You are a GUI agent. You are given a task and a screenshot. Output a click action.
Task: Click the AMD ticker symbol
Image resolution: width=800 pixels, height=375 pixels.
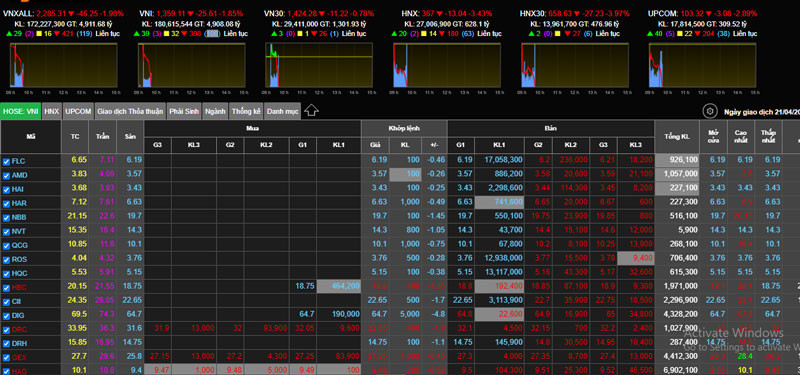tap(19, 176)
